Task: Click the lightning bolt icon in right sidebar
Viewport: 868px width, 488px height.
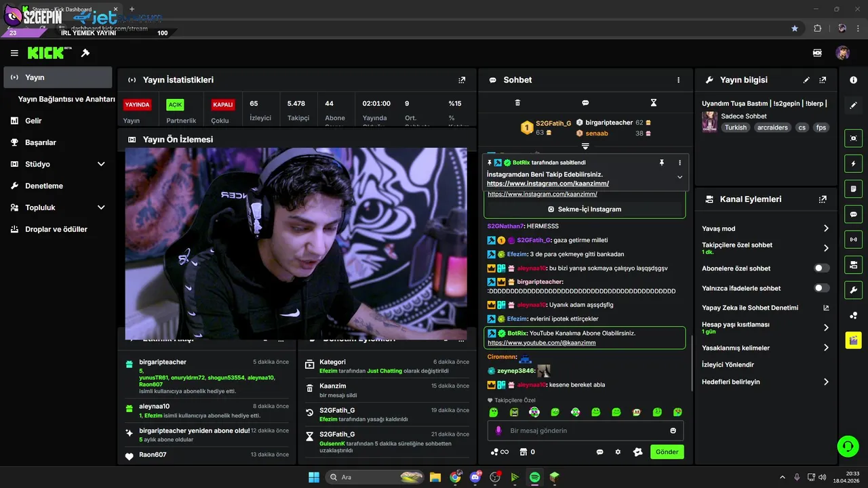Action: pyautogui.click(x=853, y=163)
